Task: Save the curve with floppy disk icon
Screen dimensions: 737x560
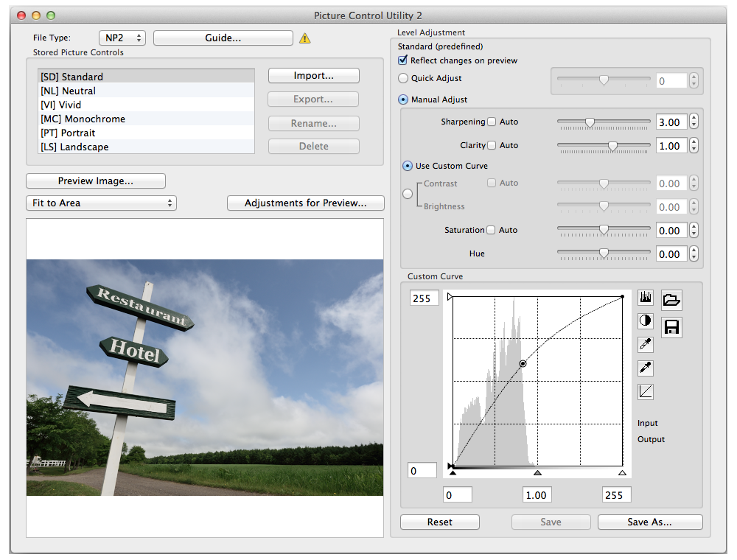Action: tap(671, 327)
